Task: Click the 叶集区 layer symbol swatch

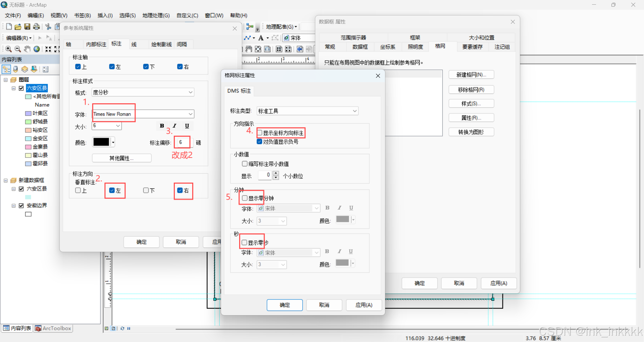Action: pyautogui.click(x=28, y=113)
